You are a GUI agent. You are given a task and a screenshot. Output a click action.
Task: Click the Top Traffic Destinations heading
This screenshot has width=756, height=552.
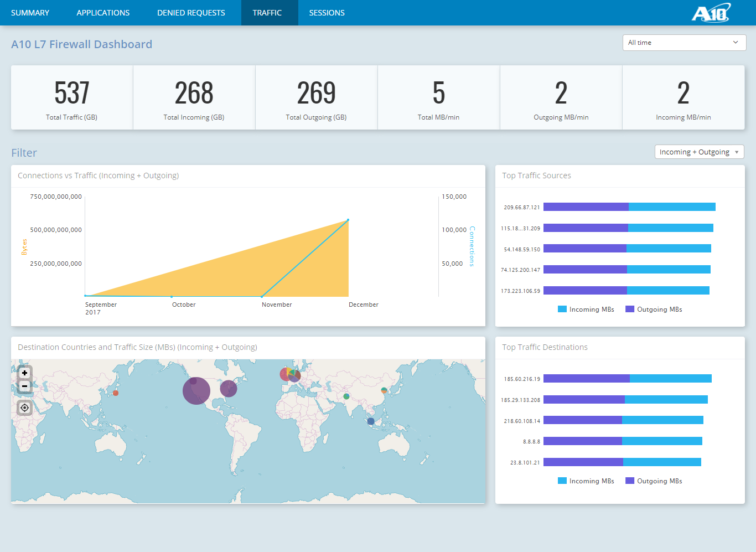pyautogui.click(x=545, y=347)
